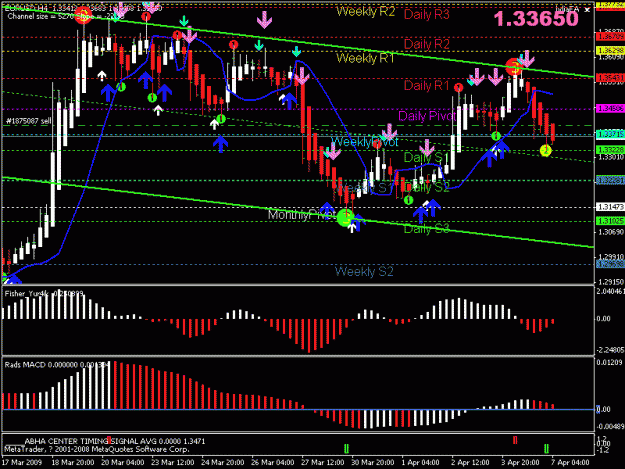Click the 1.29150 price scale value
Image resolution: width=625 pixels, height=469 pixels.
tap(610, 282)
